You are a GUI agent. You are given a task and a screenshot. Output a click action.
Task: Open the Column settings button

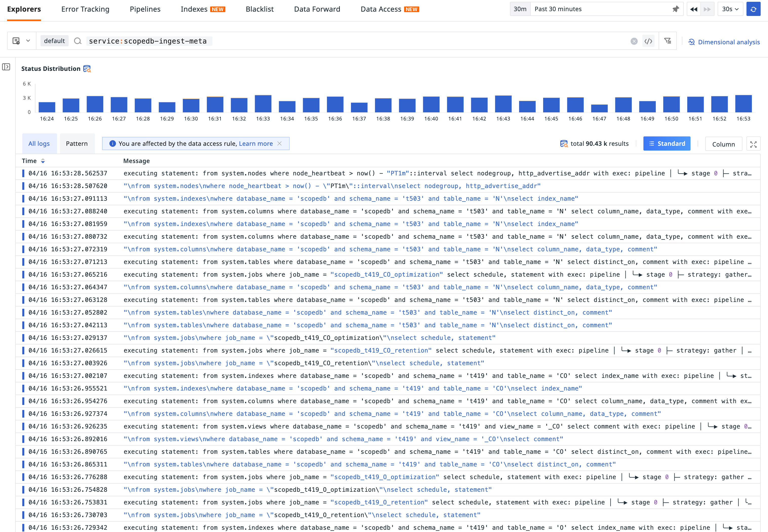click(723, 144)
